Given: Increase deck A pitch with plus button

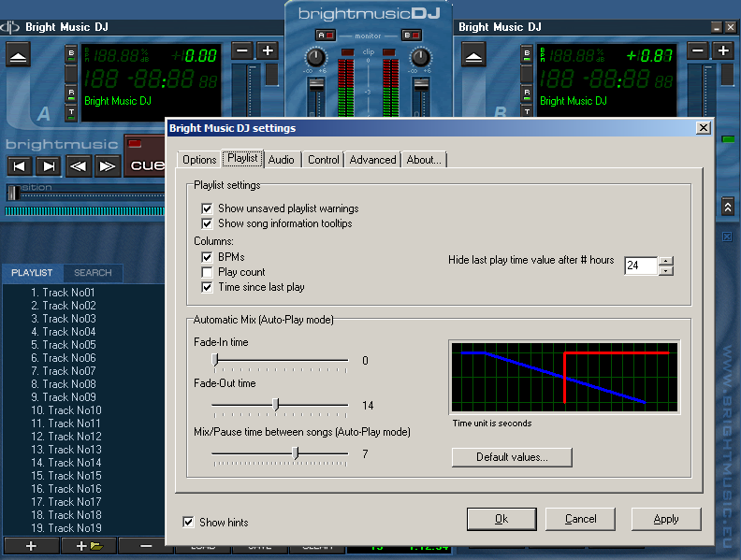Looking at the screenshot, I should [x=268, y=50].
